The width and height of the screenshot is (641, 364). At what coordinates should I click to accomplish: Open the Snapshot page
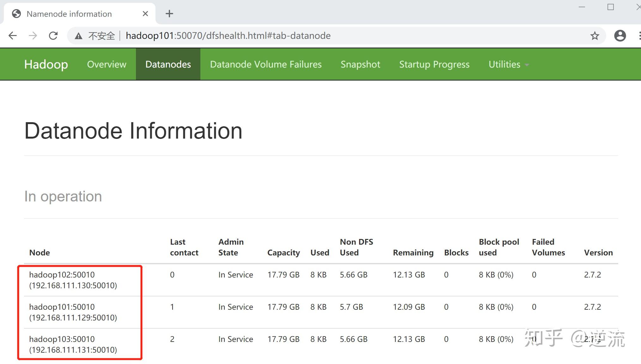[x=360, y=64]
